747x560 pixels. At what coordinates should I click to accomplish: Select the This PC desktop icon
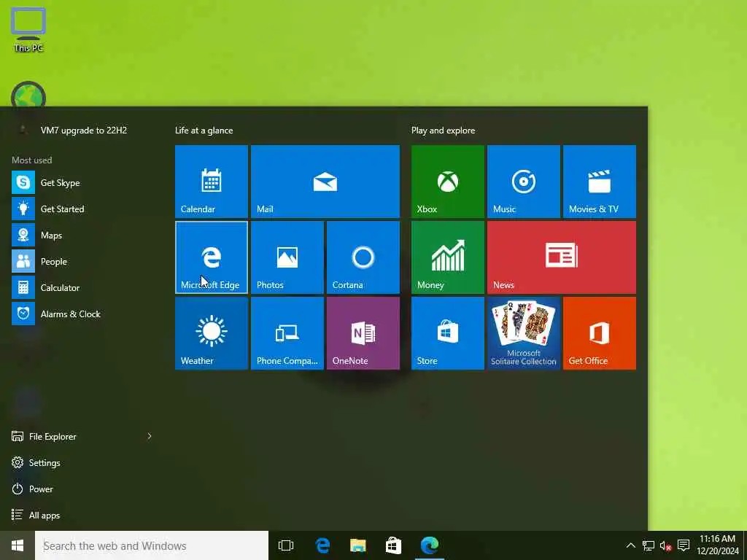coord(28,29)
